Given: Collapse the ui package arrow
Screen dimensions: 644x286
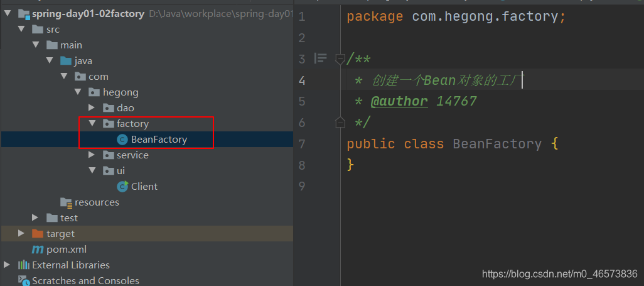Looking at the screenshot, I should click(92, 171).
